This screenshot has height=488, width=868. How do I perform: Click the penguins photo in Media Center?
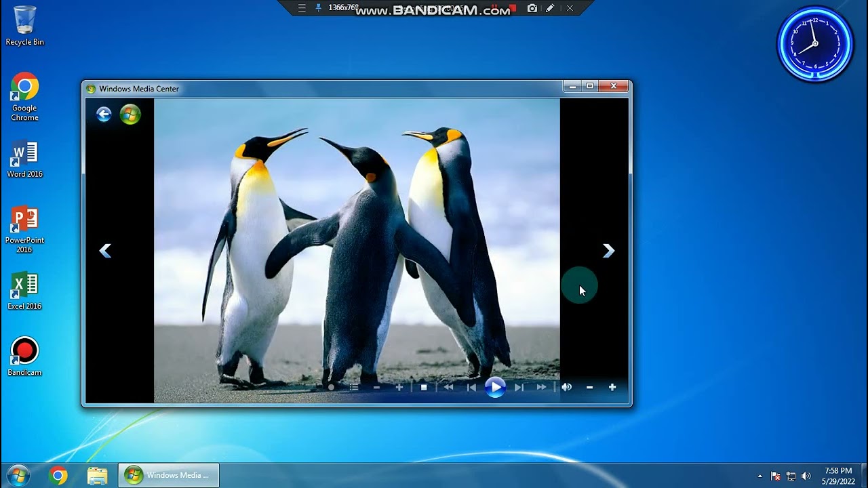357,251
